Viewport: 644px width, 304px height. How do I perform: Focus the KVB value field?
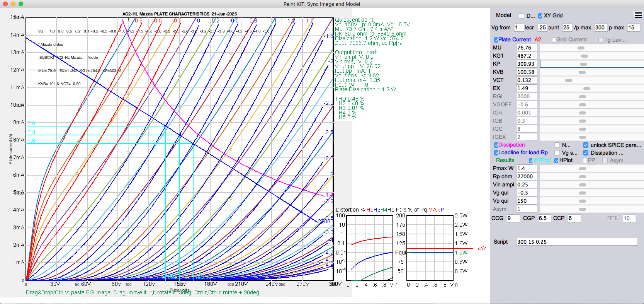point(527,72)
